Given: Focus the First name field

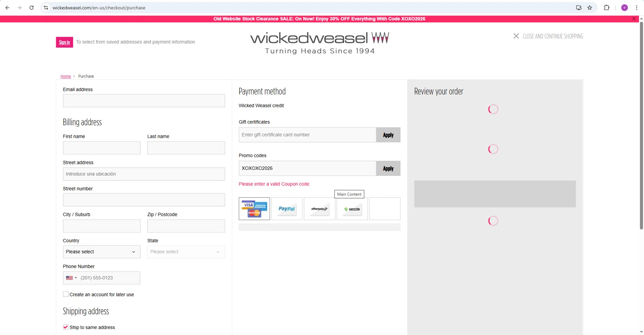Looking at the screenshot, I should tap(102, 148).
